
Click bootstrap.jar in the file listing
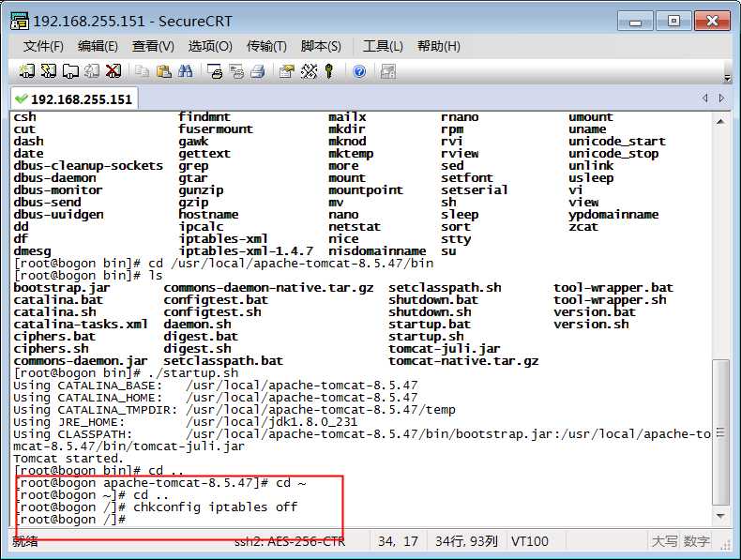61,288
